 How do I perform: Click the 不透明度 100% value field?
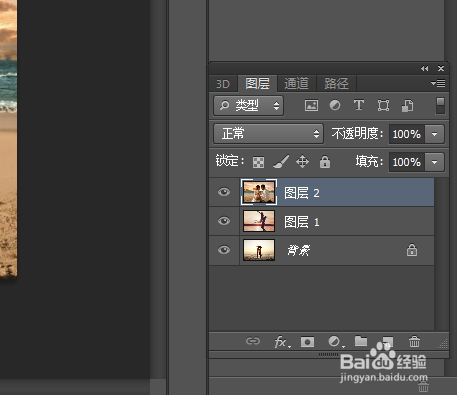407,134
